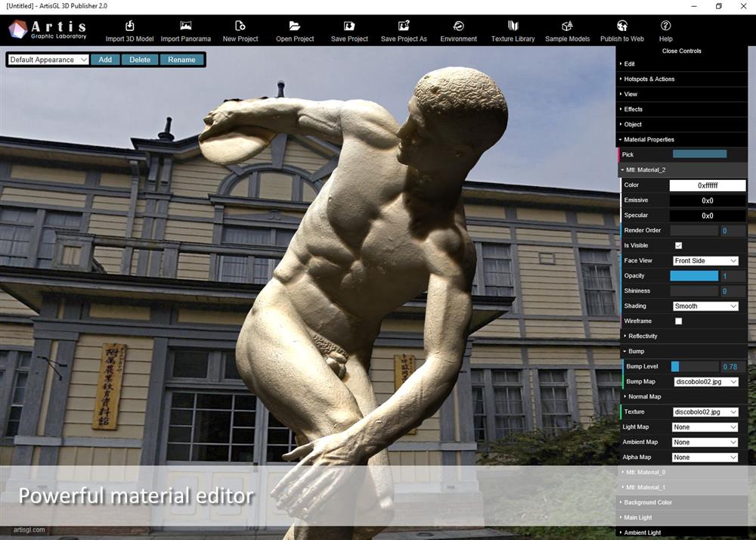Adjust the Opacity slider
756x540 pixels.
click(x=694, y=276)
